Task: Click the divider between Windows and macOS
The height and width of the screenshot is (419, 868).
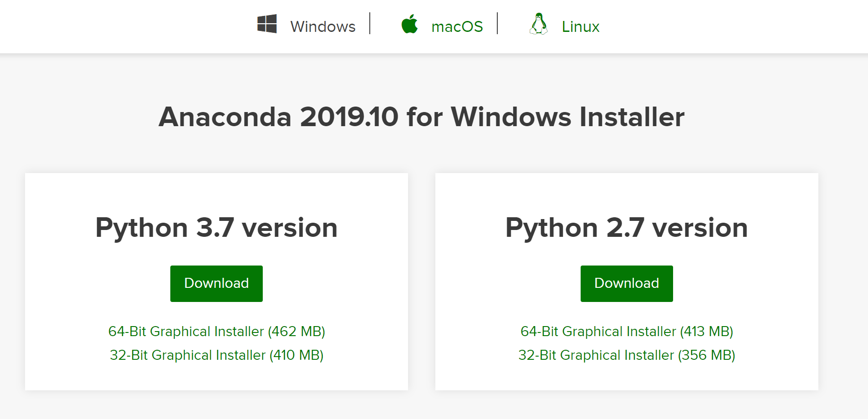Action: [370, 23]
